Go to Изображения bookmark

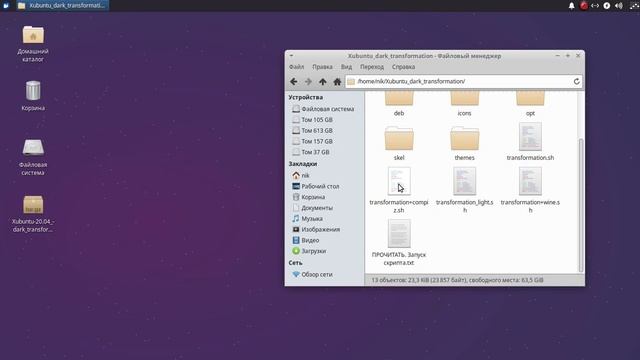click(316, 229)
